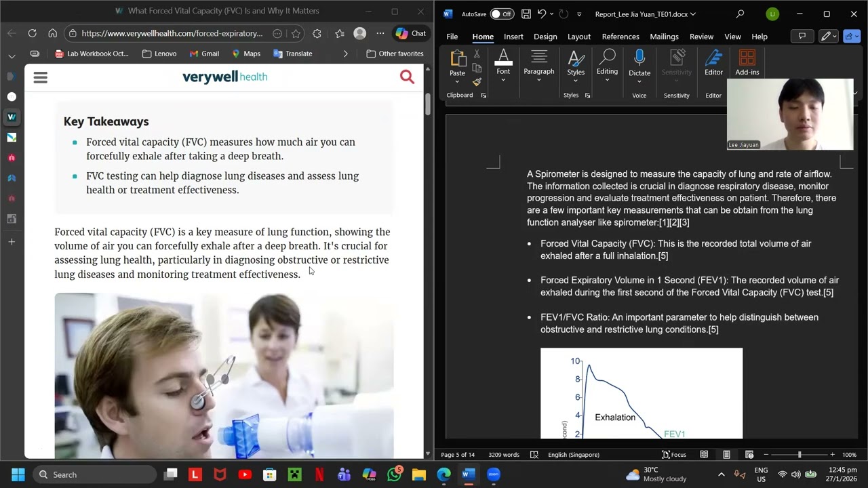This screenshot has height=488, width=868.
Task: Open the Maps bookmark in Edge
Action: point(245,54)
